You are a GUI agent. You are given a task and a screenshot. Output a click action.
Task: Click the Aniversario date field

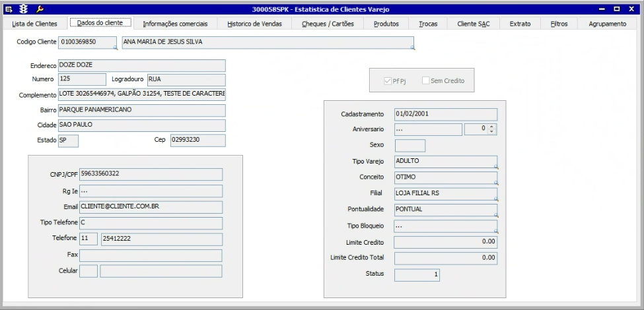click(429, 129)
